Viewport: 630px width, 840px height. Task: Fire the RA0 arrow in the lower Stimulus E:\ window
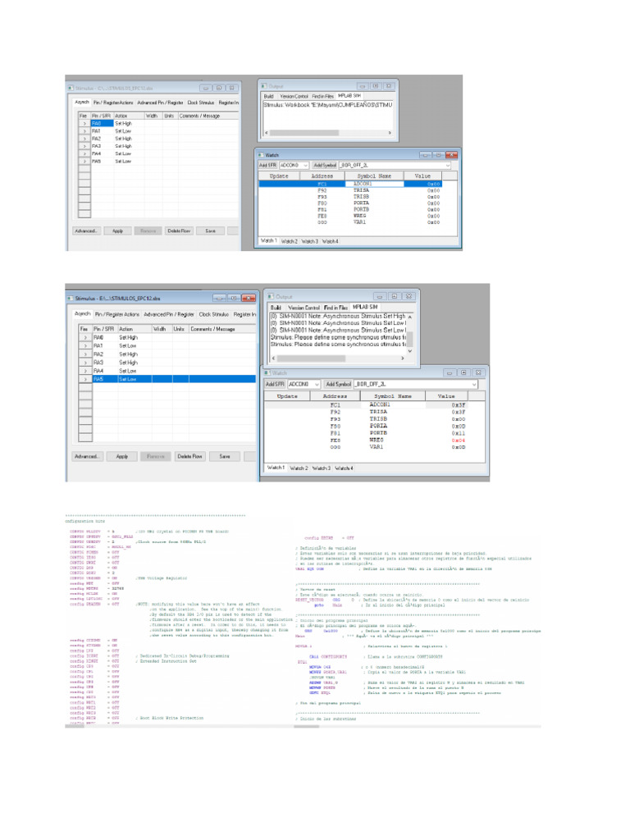85,337
